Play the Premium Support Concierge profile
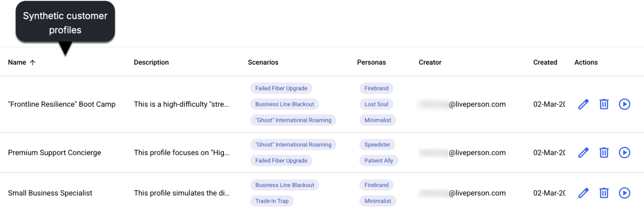 pos(624,152)
